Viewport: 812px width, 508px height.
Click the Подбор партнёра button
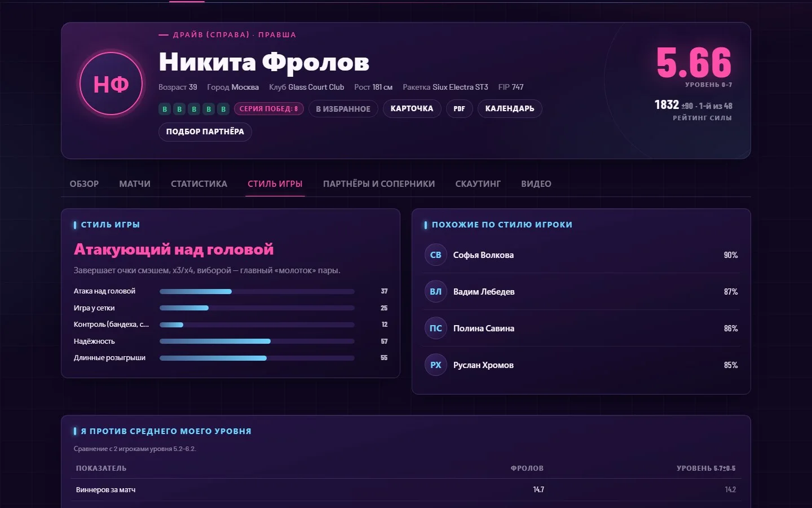pos(205,132)
